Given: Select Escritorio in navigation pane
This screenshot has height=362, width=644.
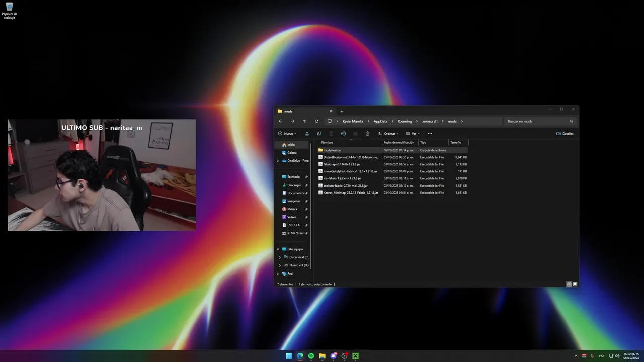Looking at the screenshot, I should (x=294, y=177).
